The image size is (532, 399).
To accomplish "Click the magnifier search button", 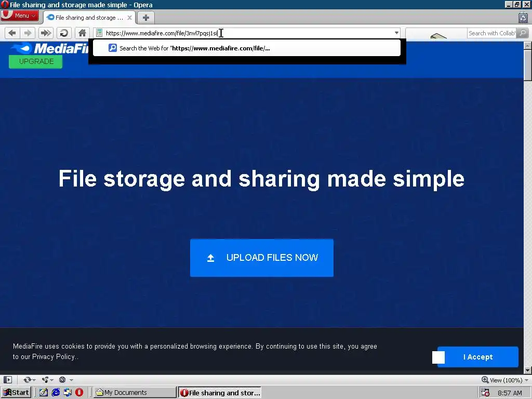I will (x=523, y=33).
